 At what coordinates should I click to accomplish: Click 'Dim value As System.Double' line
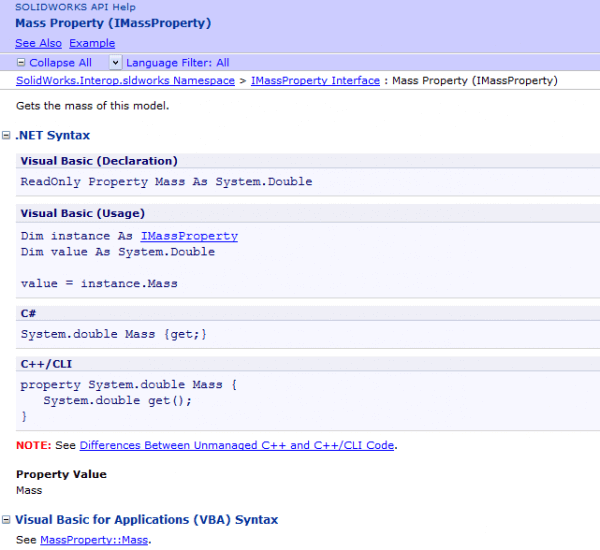coord(117,252)
